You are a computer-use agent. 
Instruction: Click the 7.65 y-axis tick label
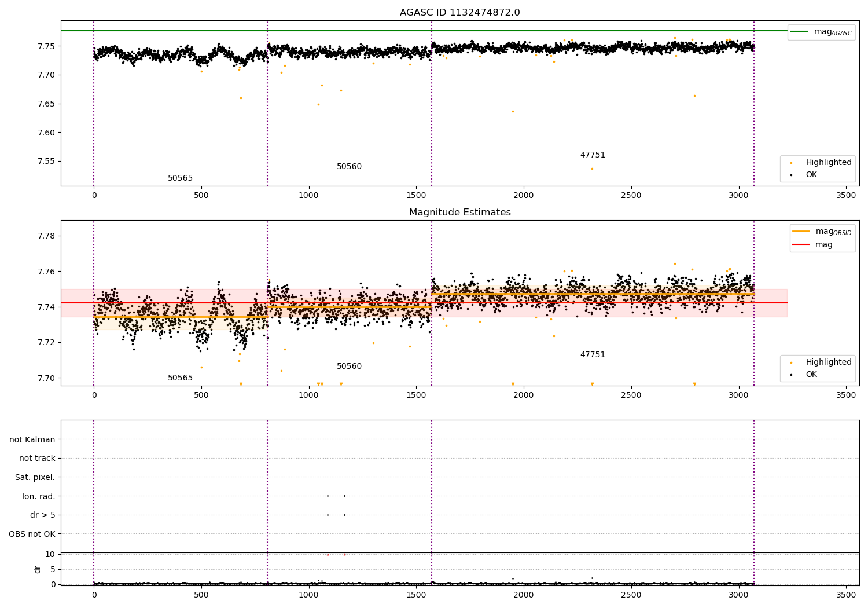46,104
